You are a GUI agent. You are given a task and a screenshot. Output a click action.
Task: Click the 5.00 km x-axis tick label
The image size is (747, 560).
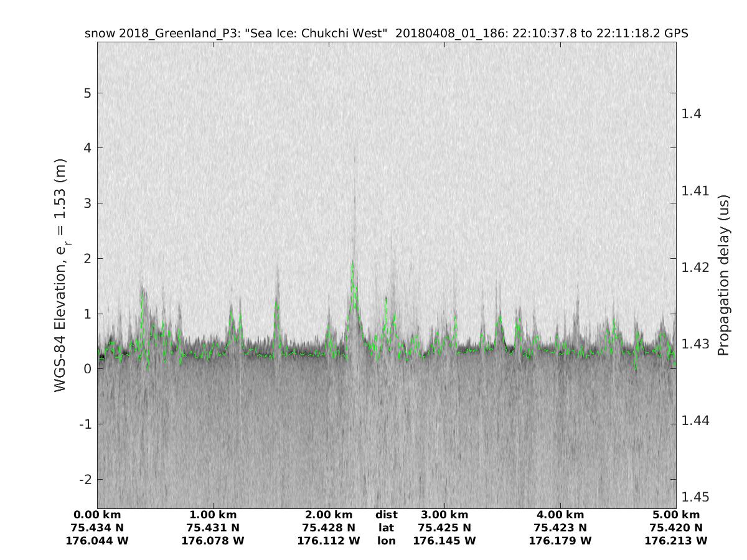(x=676, y=515)
